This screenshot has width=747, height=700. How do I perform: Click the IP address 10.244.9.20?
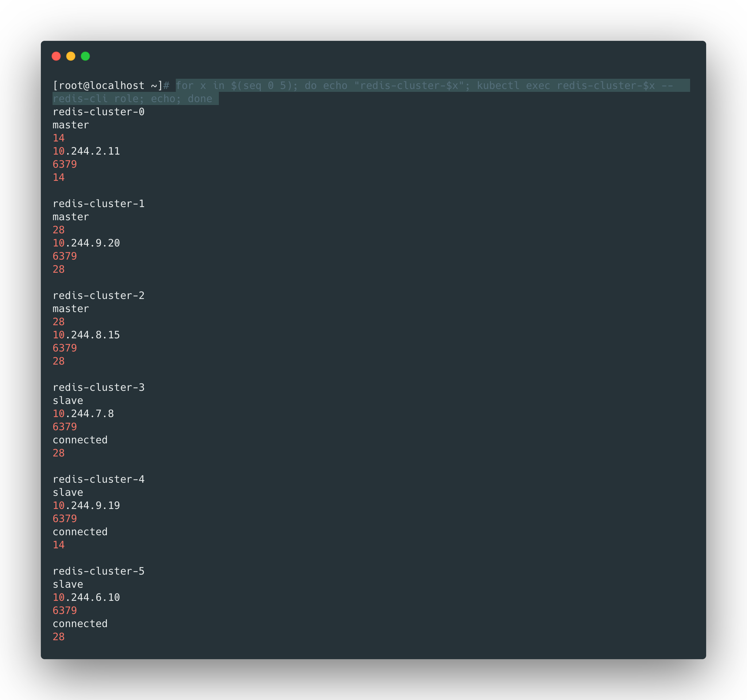[86, 243]
